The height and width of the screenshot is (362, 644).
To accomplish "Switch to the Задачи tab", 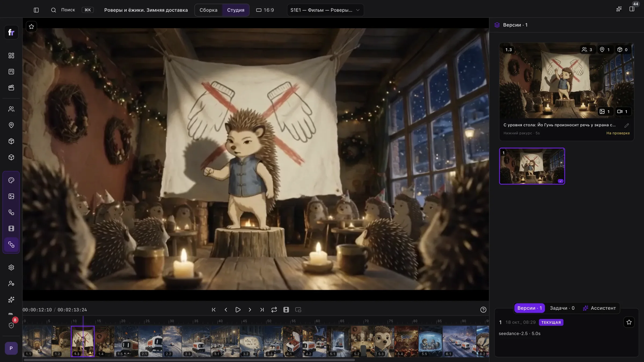I will [x=562, y=308].
